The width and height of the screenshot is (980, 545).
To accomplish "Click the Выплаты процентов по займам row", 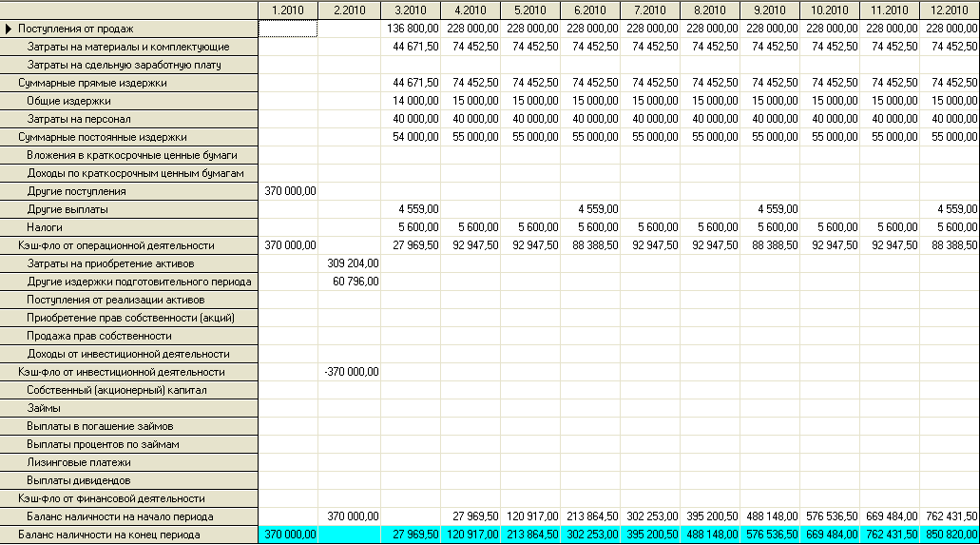I will pos(128,445).
